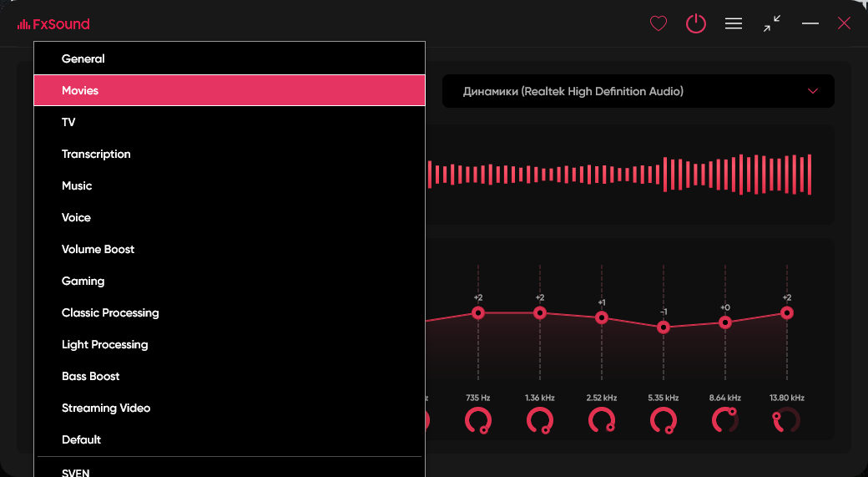Pick the Volume Boost preset
This screenshot has height=477, width=868.
(98, 250)
